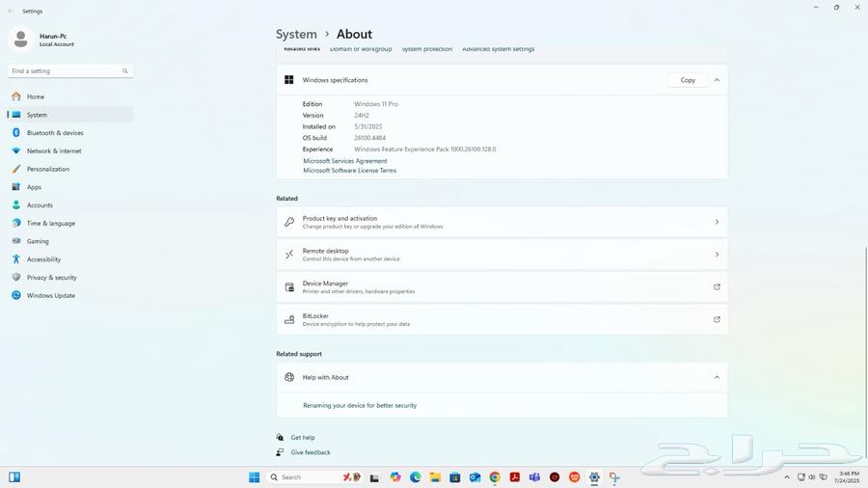
Task: Open Privacy & security settings
Action: (70, 277)
